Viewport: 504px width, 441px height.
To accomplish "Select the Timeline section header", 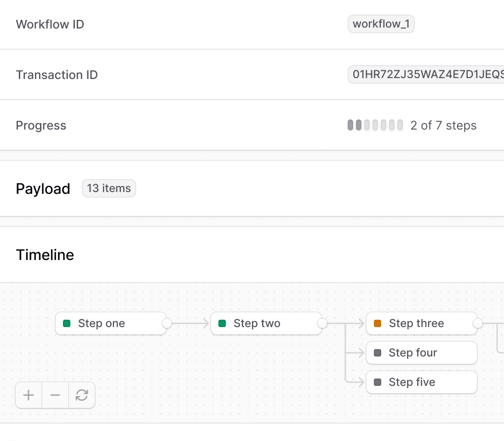I will coord(45,255).
